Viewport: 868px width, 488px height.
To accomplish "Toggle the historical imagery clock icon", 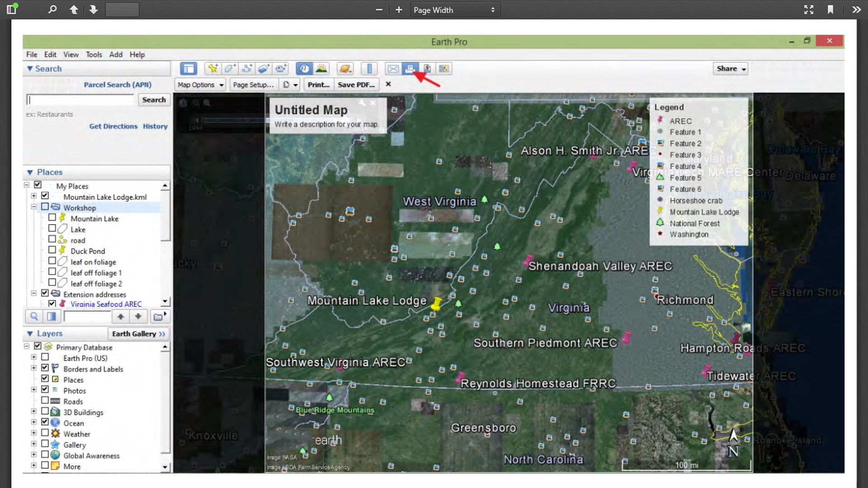I will pos(304,69).
